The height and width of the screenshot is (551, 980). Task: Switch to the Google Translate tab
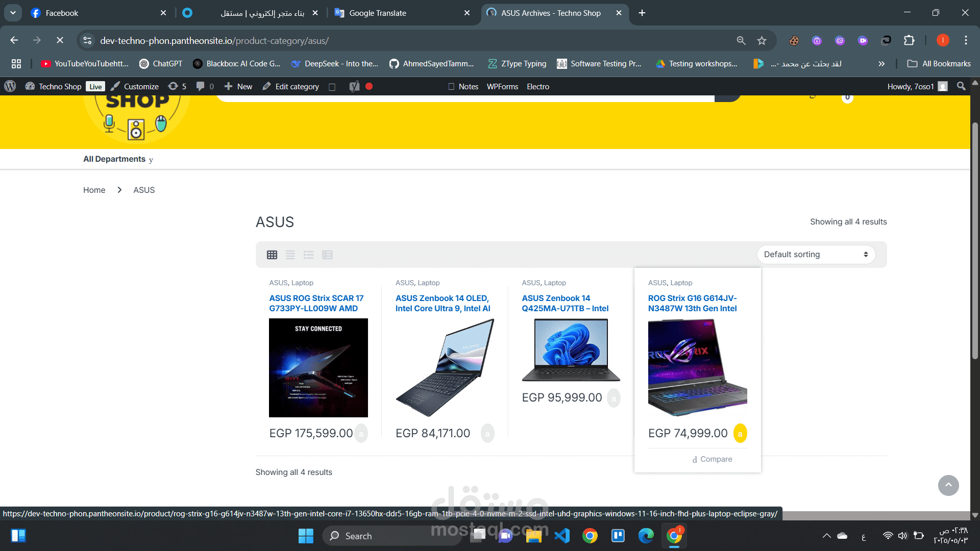[x=378, y=13]
